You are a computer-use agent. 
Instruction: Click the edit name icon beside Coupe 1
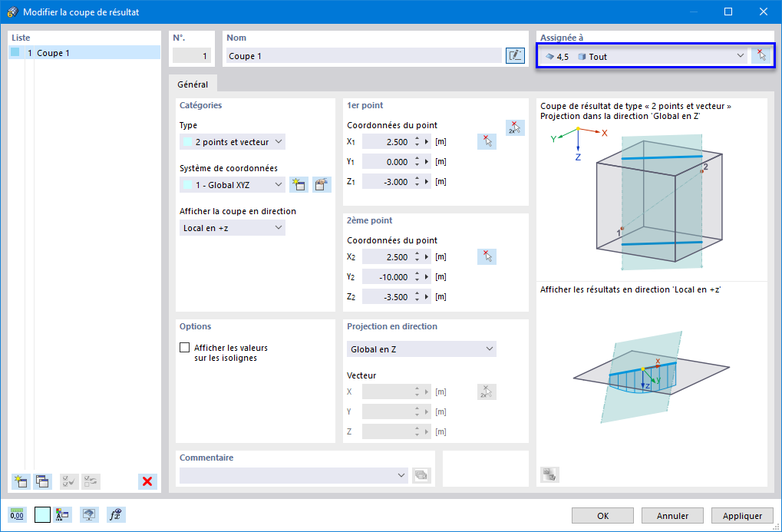515,55
